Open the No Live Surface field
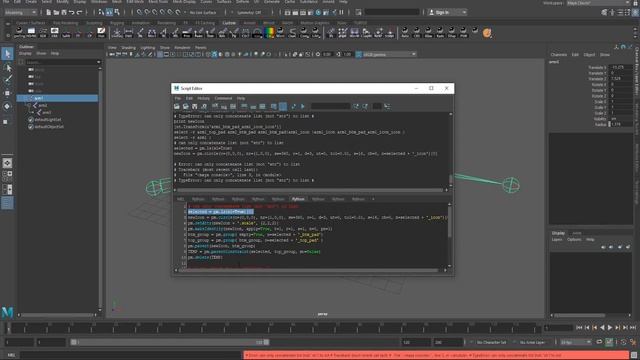 [203, 13]
